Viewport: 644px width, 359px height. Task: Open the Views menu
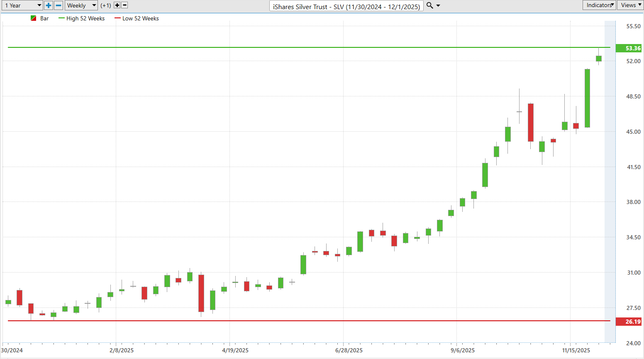[x=630, y=5]
